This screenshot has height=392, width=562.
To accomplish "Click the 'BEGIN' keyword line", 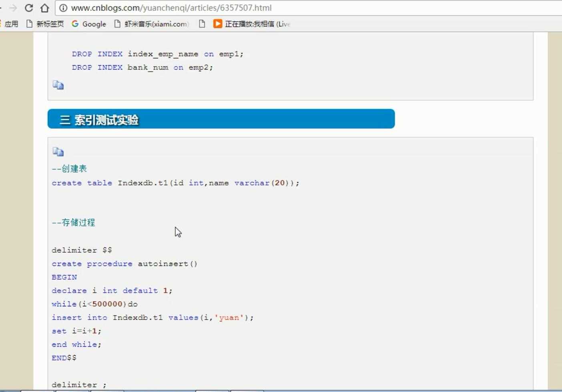I will [x=64, y=277].
